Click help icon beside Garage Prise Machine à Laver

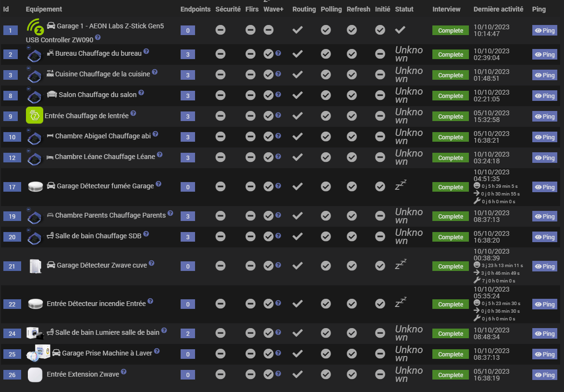point(157,351)
